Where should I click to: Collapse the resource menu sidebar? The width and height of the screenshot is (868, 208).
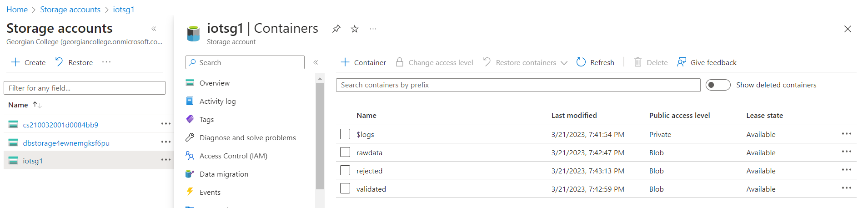pos(316,62)
